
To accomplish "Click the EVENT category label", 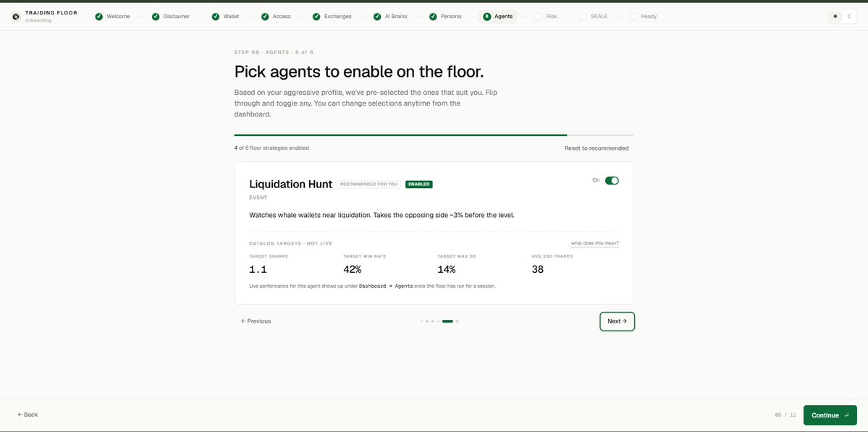I will (x=258, y=197).
